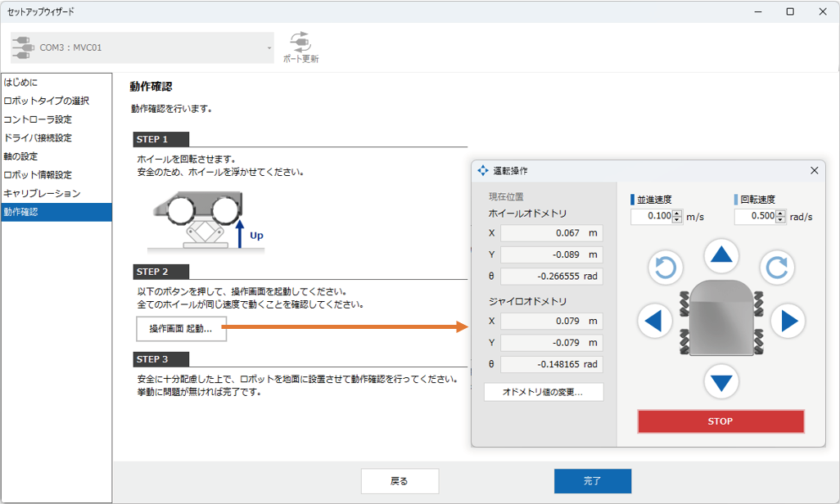This screenshot has width=840, height=504.
Task: Click the 回転速度 input field
Action: (x=754, y=217)
